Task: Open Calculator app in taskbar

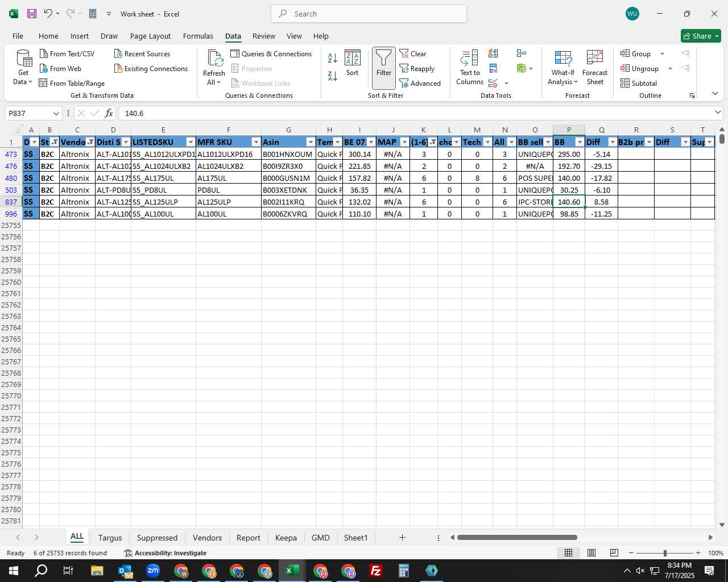Action: point(403,571)
